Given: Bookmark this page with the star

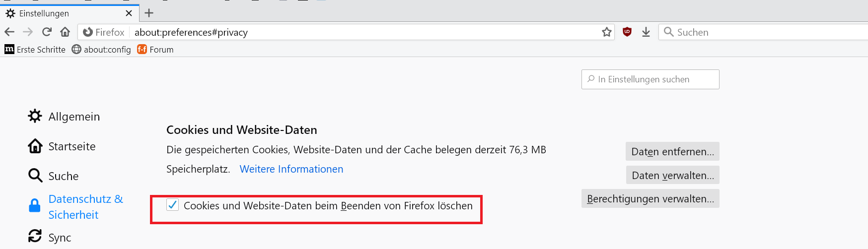Looking at the screenshot, I should (607, 32).
